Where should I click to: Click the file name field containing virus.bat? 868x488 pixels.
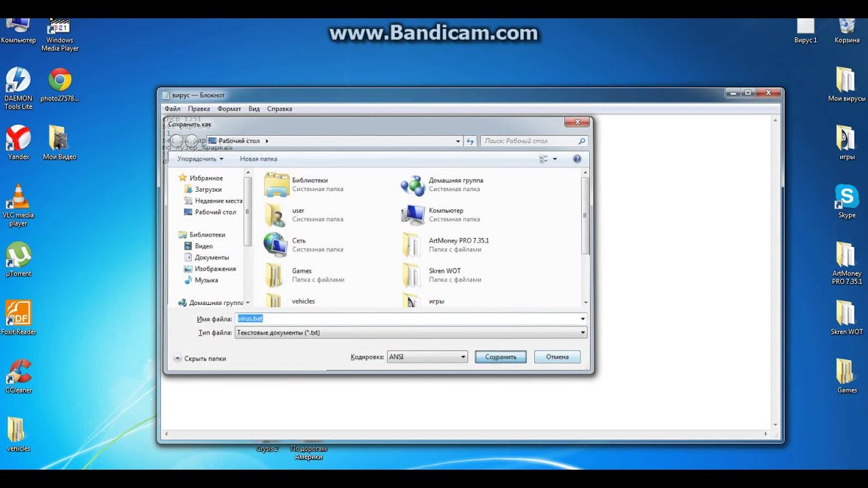point(407,319)
